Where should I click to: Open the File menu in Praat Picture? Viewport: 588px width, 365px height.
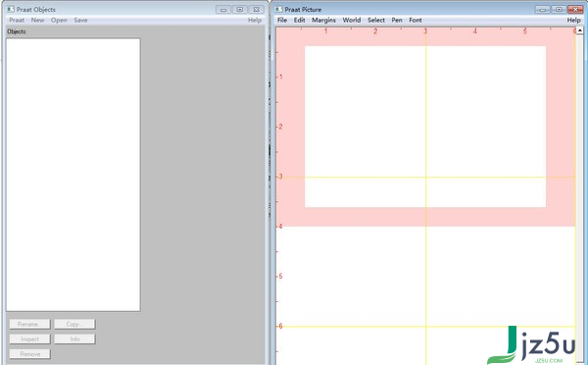282,21
